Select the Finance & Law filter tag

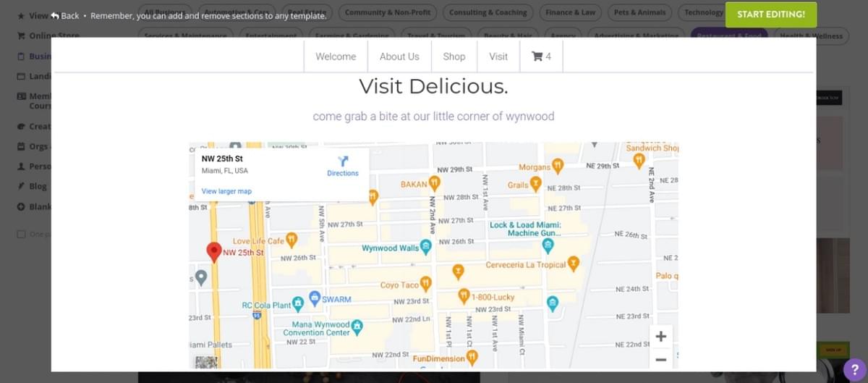tap(571, 12)
